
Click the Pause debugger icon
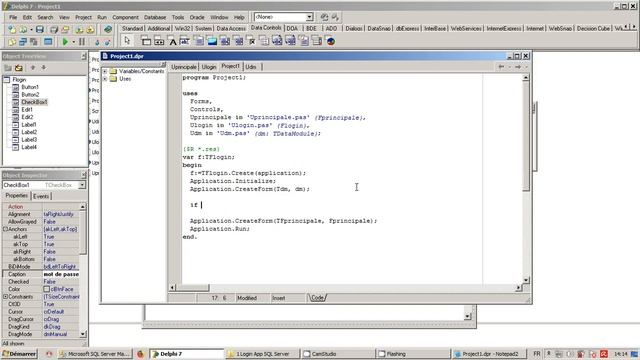coord(82,42)
